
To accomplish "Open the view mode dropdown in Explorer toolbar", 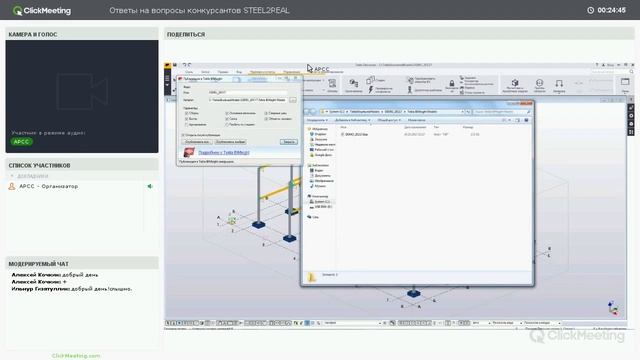I will [509, 120].
